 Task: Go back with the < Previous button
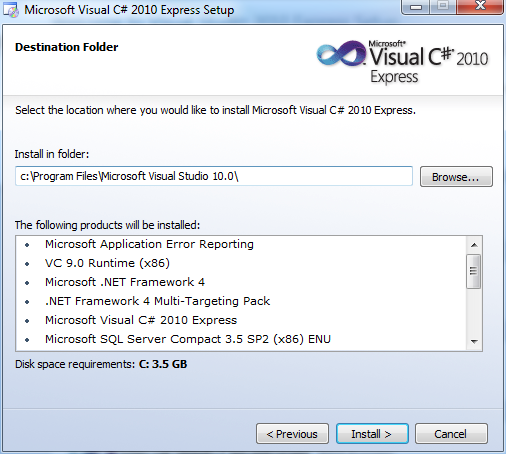[x=292, y=434]
